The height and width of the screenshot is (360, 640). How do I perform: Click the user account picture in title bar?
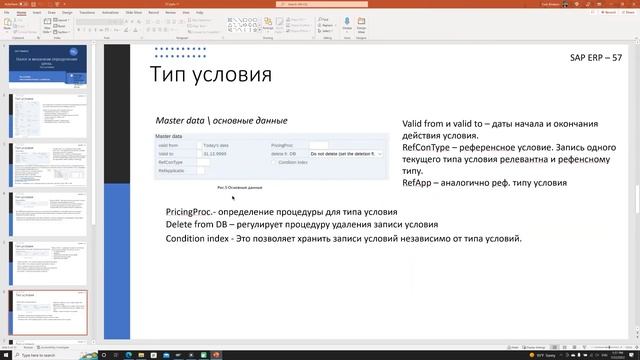click(565, 4)
